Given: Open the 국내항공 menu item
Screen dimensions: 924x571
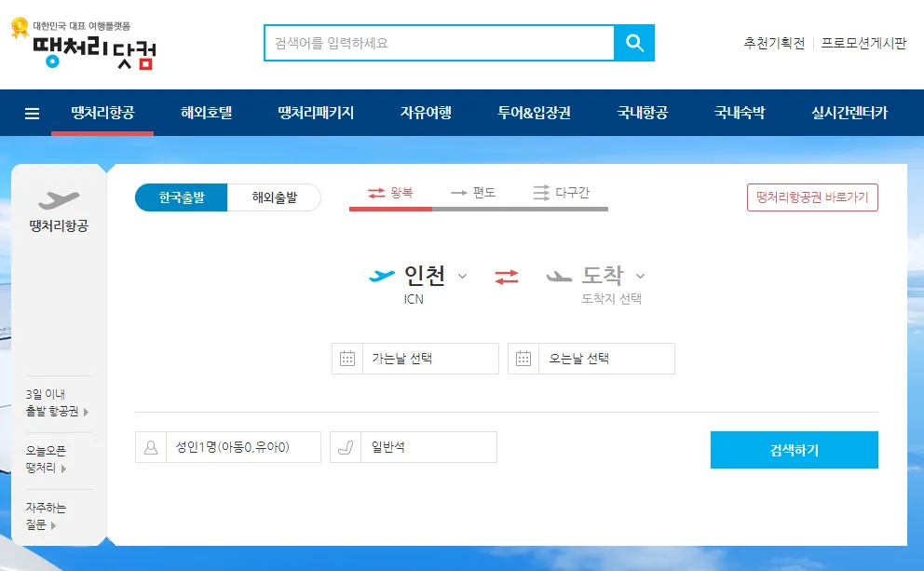Looking at the screenshot, I should point(644,113).
